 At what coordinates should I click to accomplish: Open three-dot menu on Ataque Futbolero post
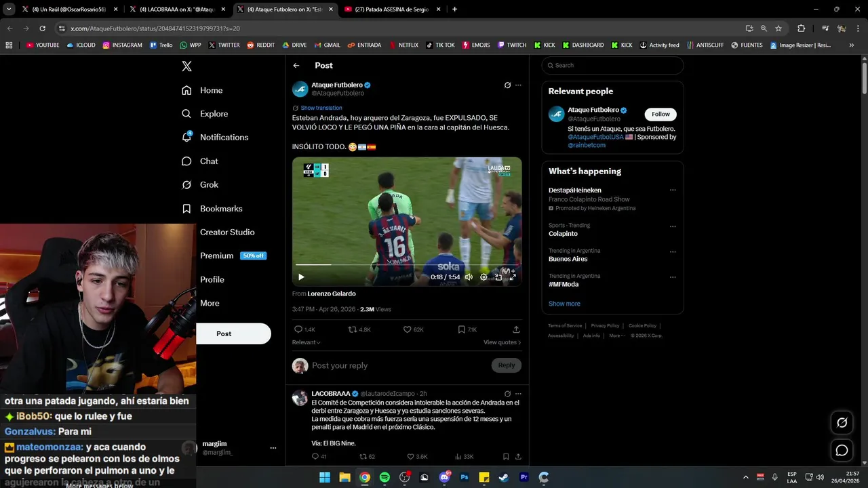coord(518,85)
